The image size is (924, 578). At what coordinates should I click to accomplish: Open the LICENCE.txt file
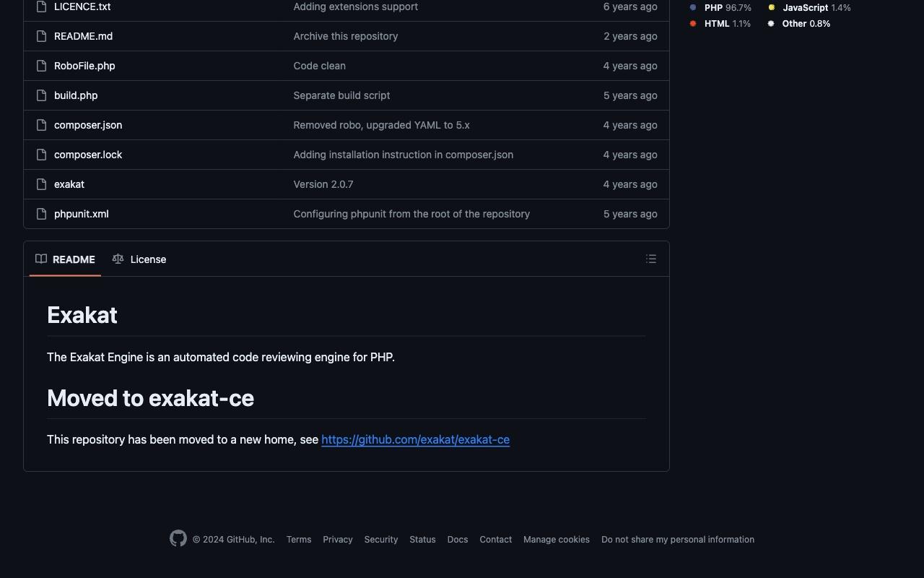[82, 7]
